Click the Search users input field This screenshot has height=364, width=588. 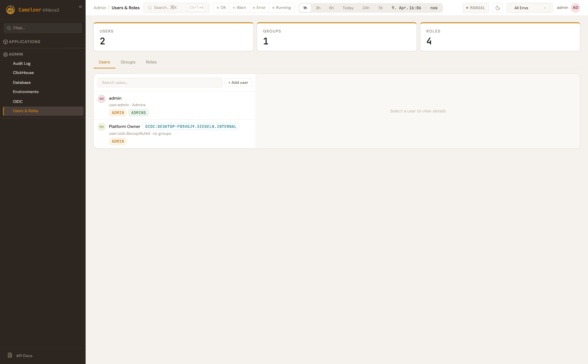tap(160, 83)
